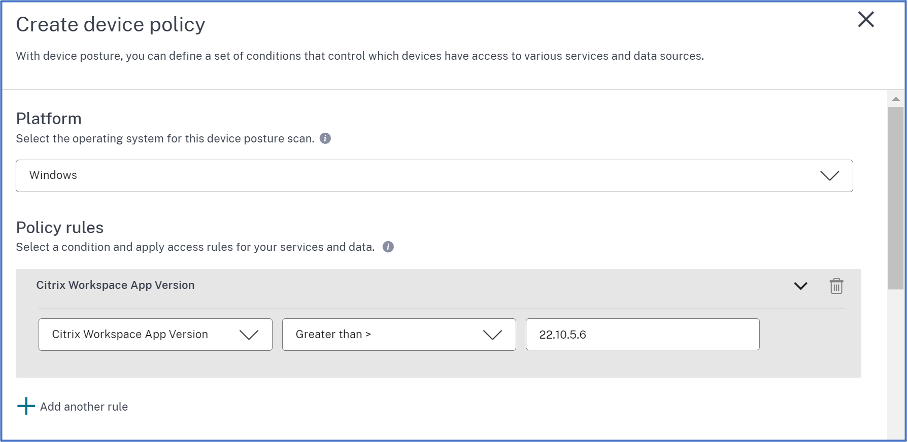Collapse the Citrix Workspace App Version rule
Image resolution: width=908 pixels, height=442 pixels.
coord(801,286)
